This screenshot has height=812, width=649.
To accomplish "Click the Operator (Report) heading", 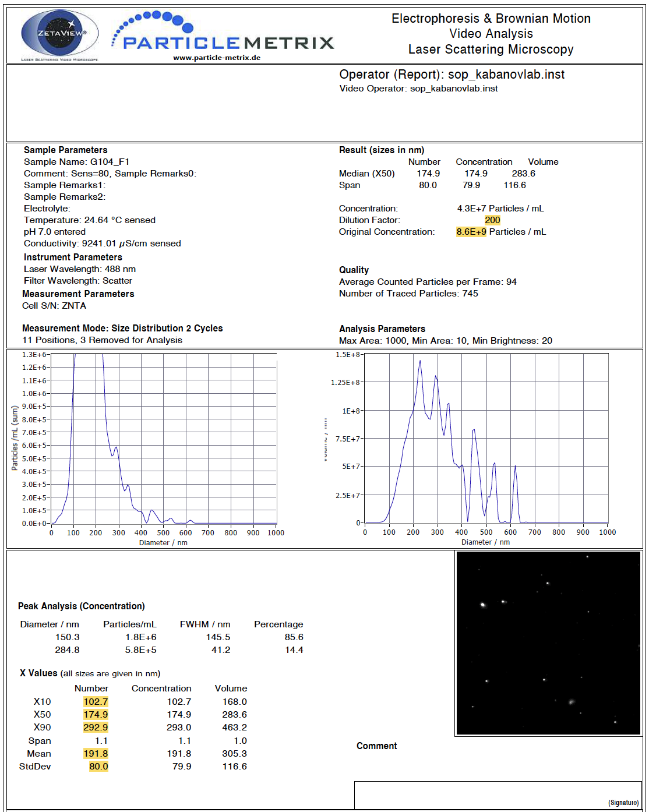I will pos(452,75).
